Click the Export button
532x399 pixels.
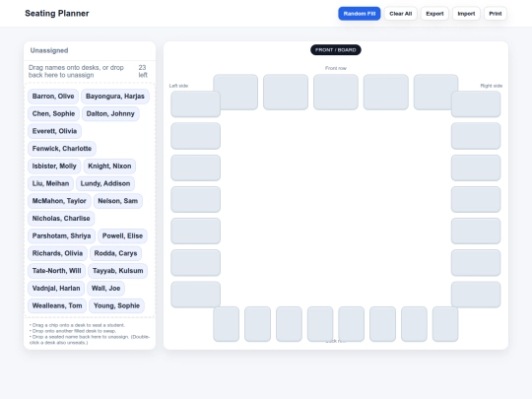point(434,14)
